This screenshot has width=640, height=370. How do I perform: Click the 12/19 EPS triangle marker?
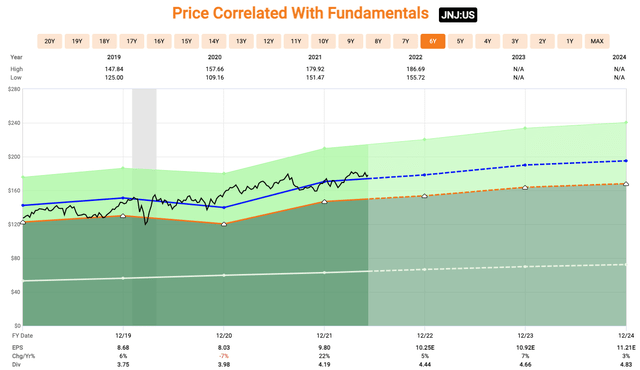[x=123, y=216]
